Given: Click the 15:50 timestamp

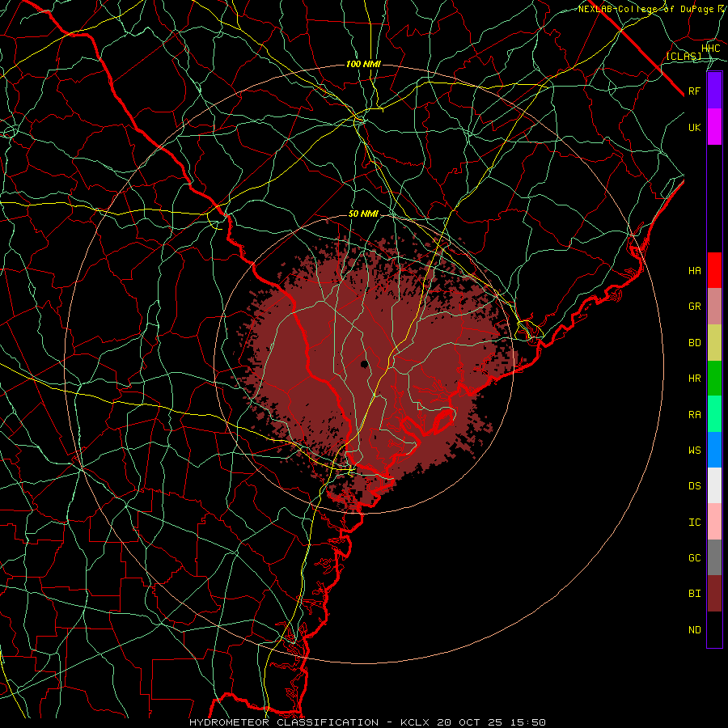Looking at the screenshot, I should (x=529, y=722).
